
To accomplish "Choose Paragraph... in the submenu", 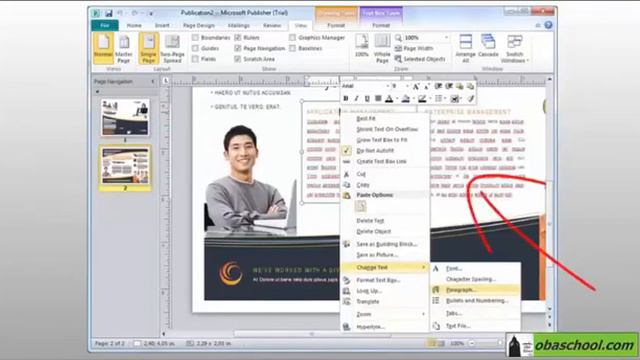I will pyautogui.click(x=476, y=290).
